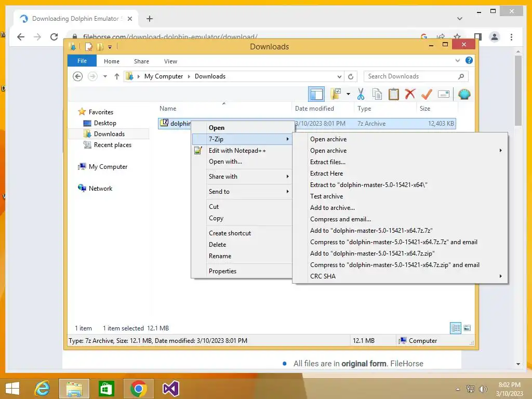Choose Extract to "dolphin-master-5.0-15421-x64\"
This screenshot has height=399, width=532.
click(401, 185)
